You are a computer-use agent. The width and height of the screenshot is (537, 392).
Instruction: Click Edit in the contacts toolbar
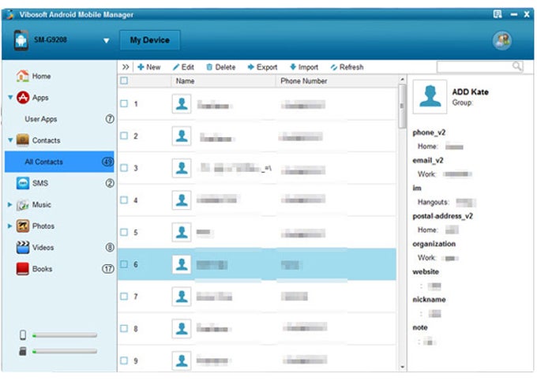[183, 67]
